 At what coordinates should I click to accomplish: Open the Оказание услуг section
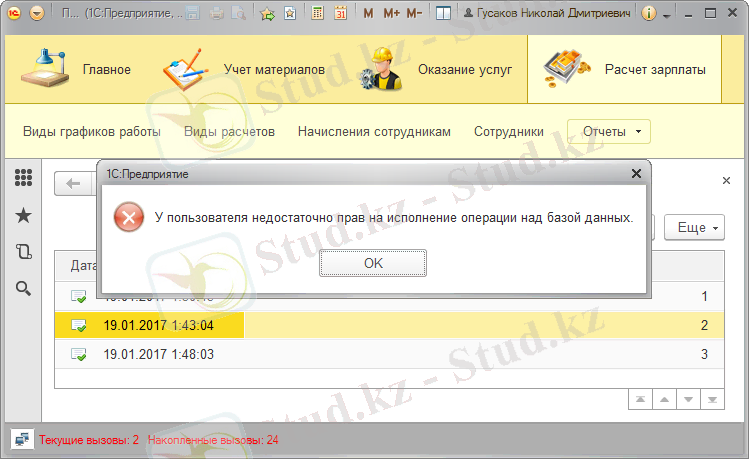465,70
